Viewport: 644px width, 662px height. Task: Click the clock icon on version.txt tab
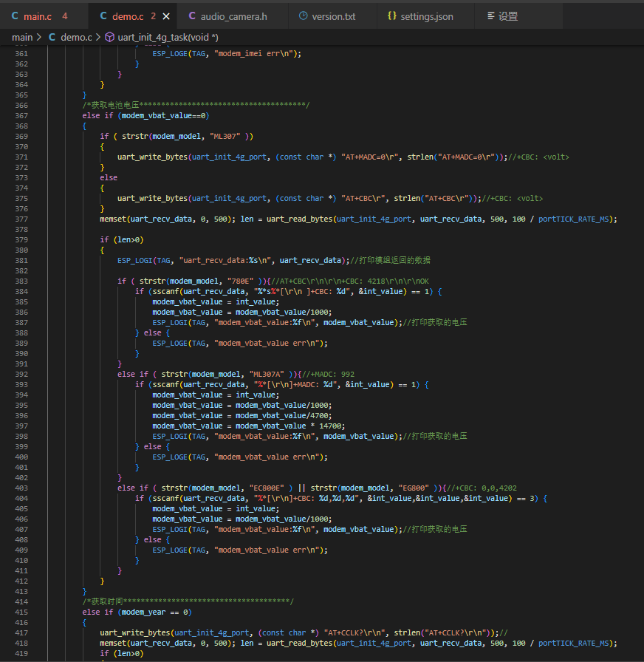point(303,16)
